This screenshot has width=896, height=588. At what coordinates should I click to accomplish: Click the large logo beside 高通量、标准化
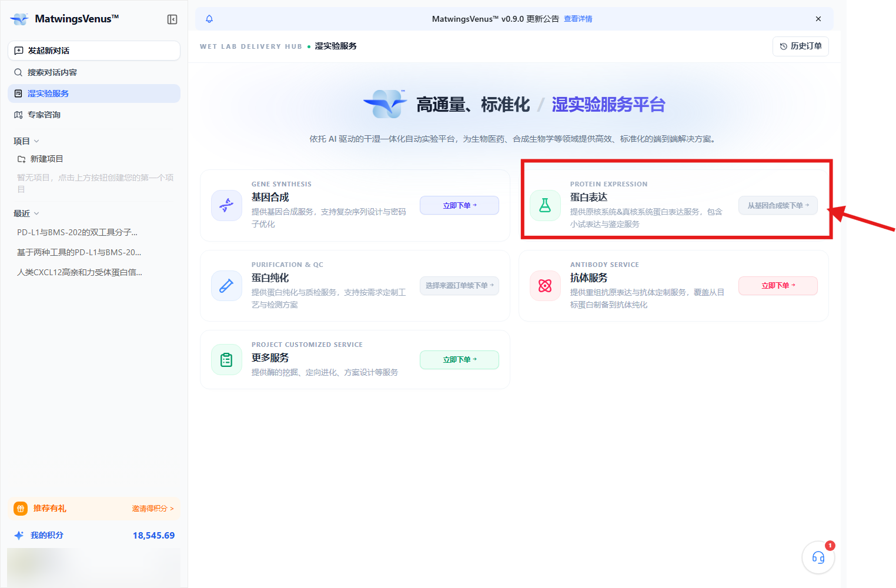385,104
